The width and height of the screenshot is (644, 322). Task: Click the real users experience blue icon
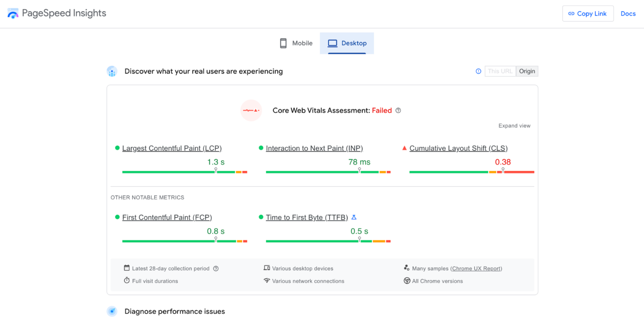(112, 71)
